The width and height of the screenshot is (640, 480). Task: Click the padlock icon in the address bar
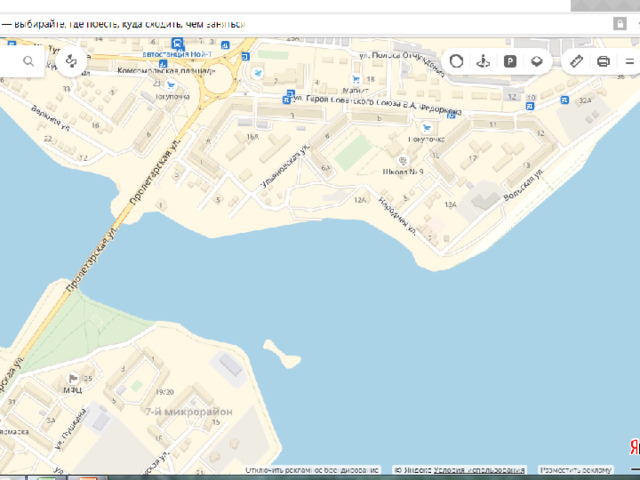coord(619,22)
